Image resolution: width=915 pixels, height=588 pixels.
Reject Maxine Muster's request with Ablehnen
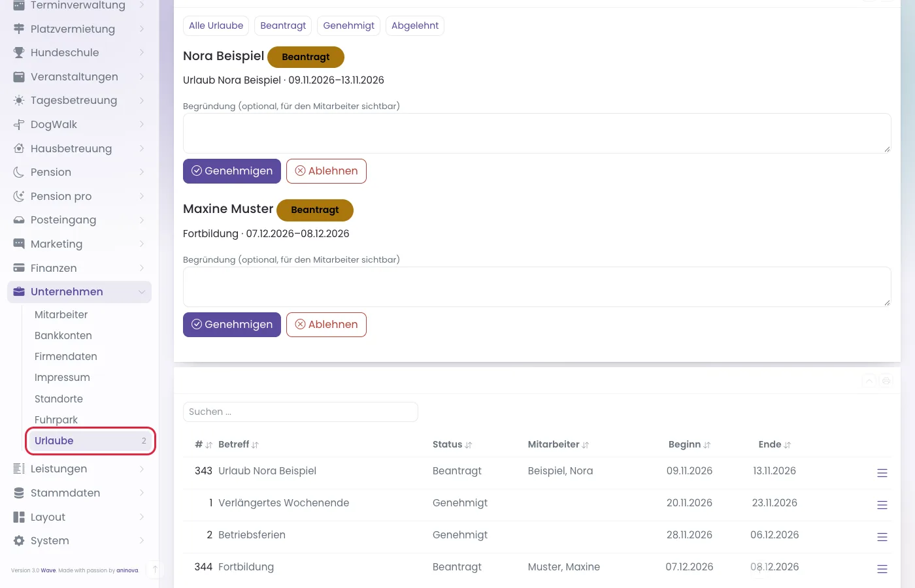[x=326, y=325]
